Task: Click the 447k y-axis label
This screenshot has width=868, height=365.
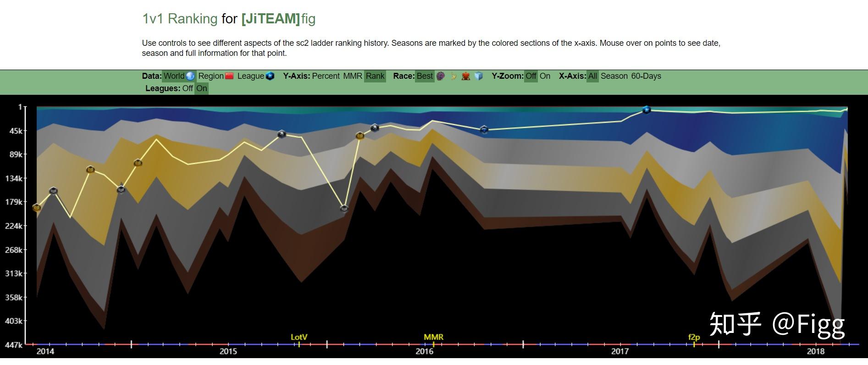Action: pyautogui.click(x=13, y=345)
